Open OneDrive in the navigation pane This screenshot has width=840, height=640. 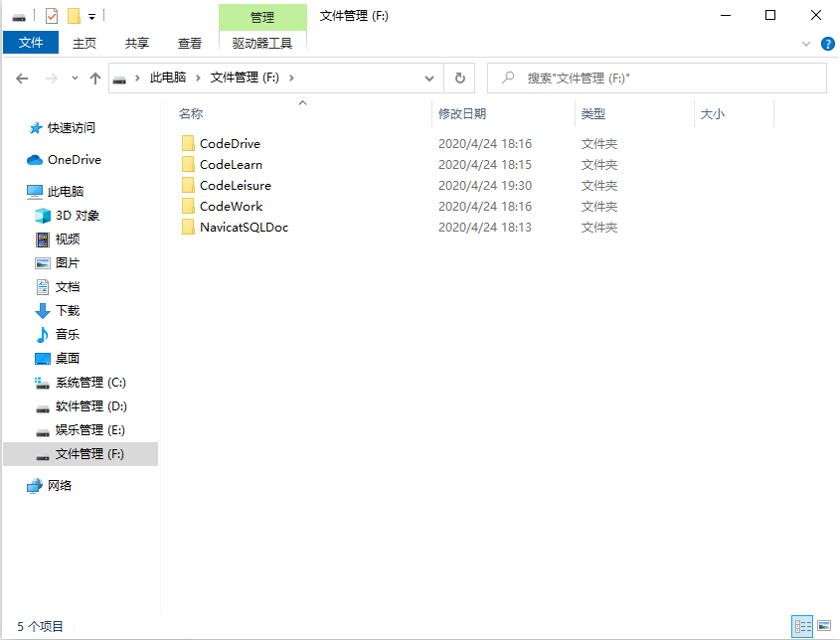pyautogui.click(x=74, y=160)
